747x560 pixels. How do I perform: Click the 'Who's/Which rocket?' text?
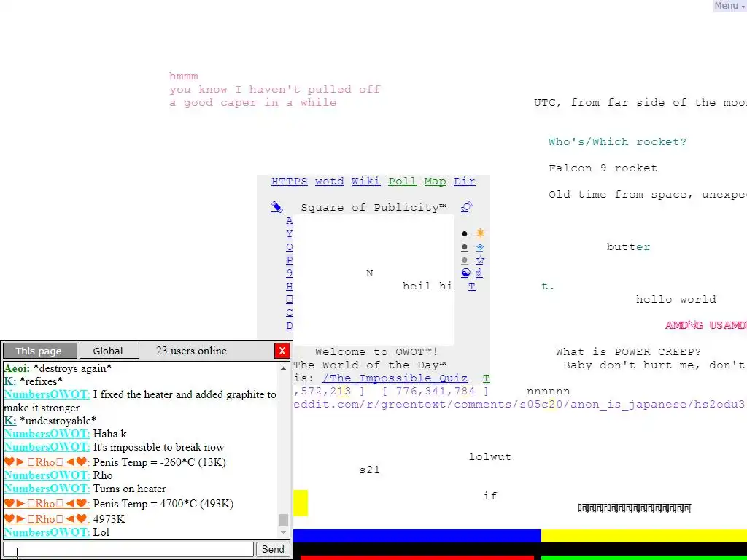tap(617, 142)
